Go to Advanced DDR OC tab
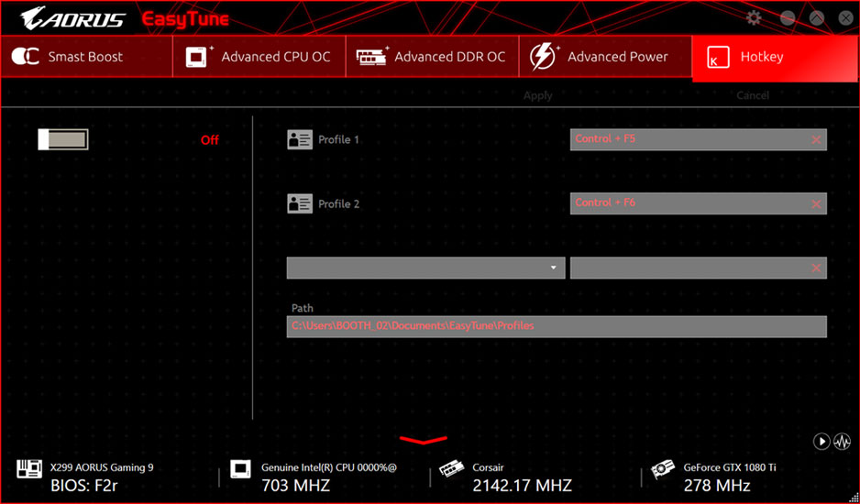This screenshot has height=504, width=860. [x=432, y=57]
